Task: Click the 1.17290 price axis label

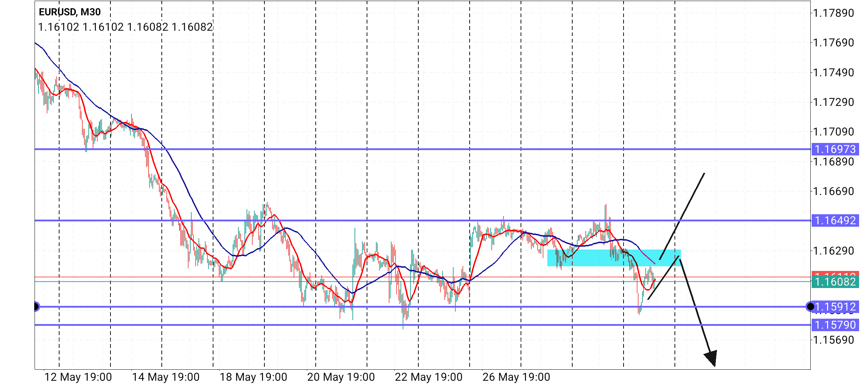Action: pos(834,102)
